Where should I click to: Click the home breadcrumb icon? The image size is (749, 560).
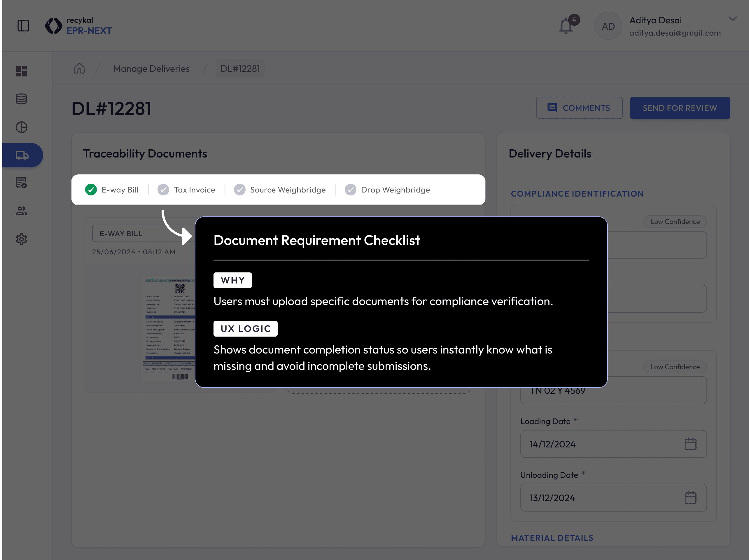point(79,68)
